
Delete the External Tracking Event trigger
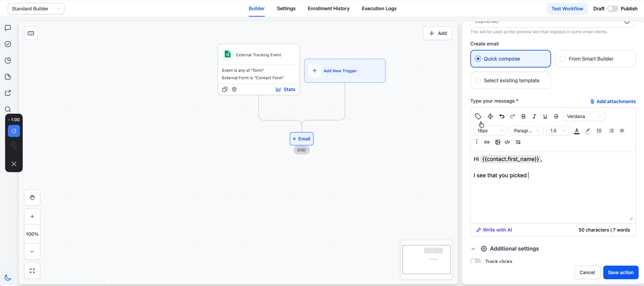tap(234, 90)
